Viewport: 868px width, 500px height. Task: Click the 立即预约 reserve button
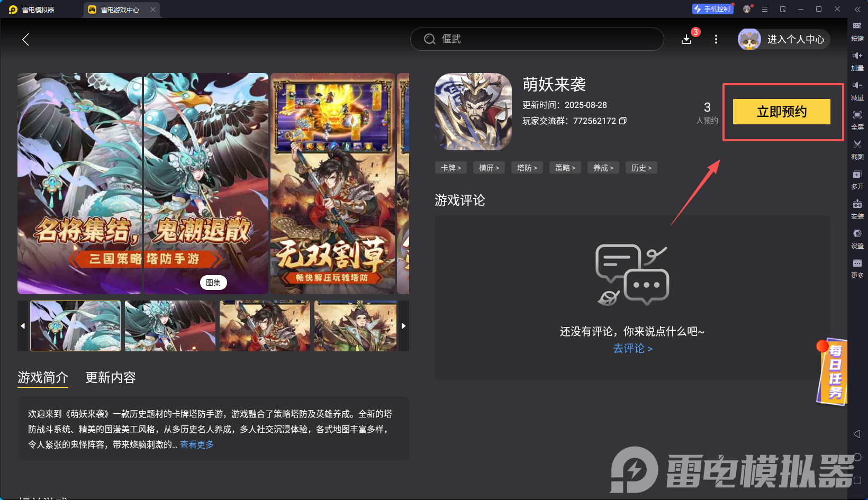(x=782, y=112)
